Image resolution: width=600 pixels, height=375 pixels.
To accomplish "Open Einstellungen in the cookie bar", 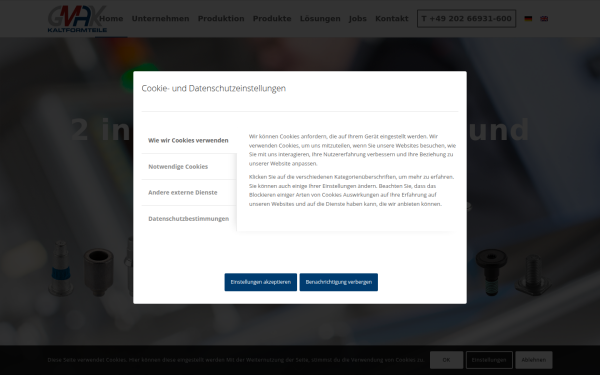I will 489,360.
